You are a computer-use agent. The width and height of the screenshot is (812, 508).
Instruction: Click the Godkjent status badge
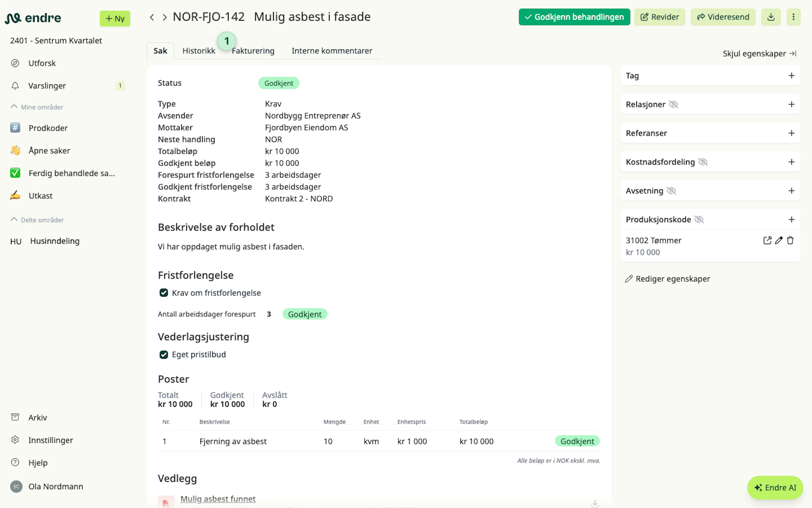pos(278,83)
